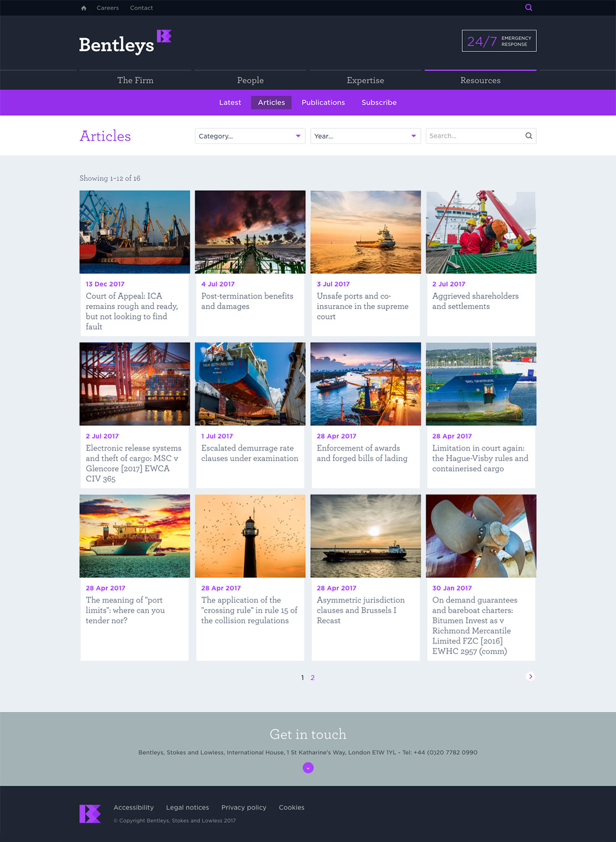Open Escalated demurrage rate clauses article
The image size is (616, 842).
(x=250, y=453)
